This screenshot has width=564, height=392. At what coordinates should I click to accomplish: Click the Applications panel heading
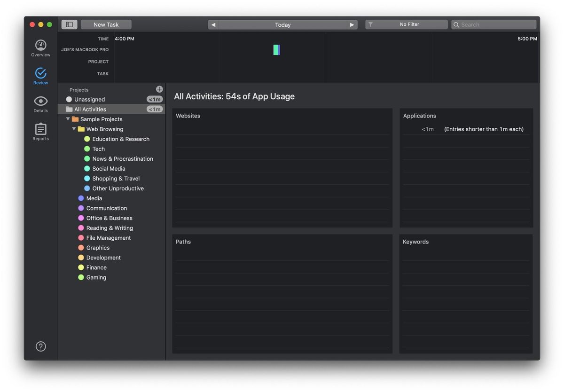pyautogui.click(x=420, y=116)
